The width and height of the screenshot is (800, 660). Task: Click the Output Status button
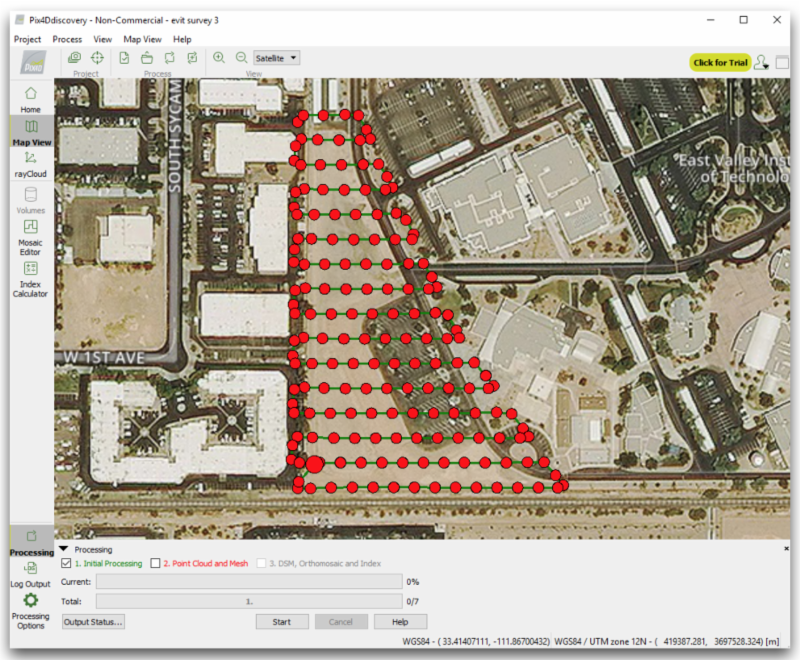pos(94,622)
